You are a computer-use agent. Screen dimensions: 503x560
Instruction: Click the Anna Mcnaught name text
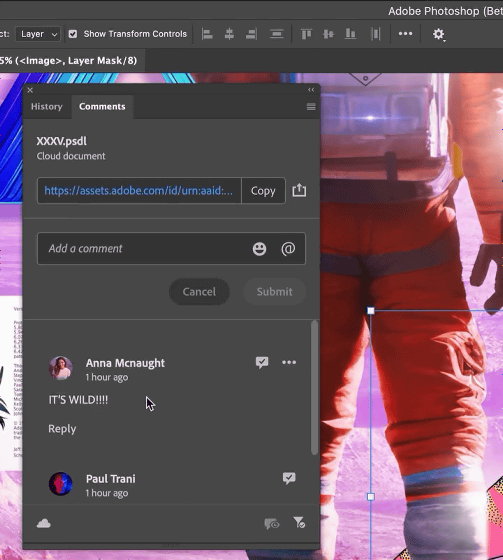[x=125, y=363]
